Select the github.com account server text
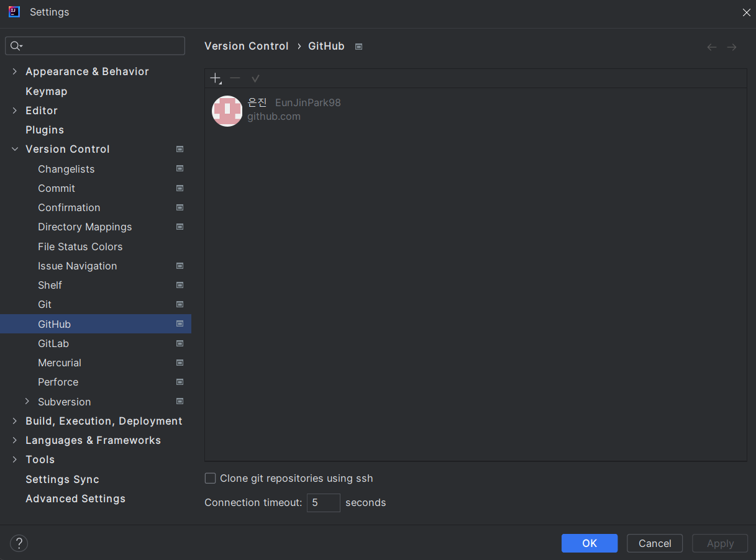Image resolution: width=756 pixels, height=560 pixels. 274,116
